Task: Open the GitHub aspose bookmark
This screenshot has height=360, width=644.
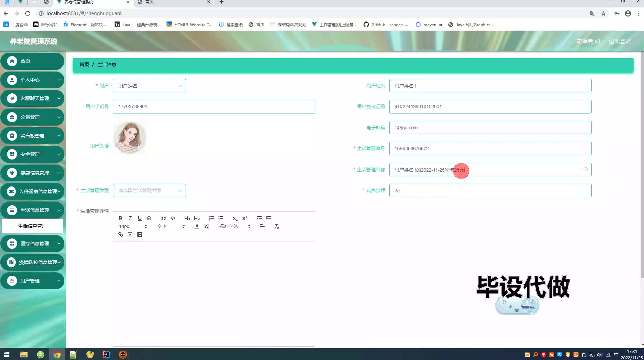Action: point(386,25)
